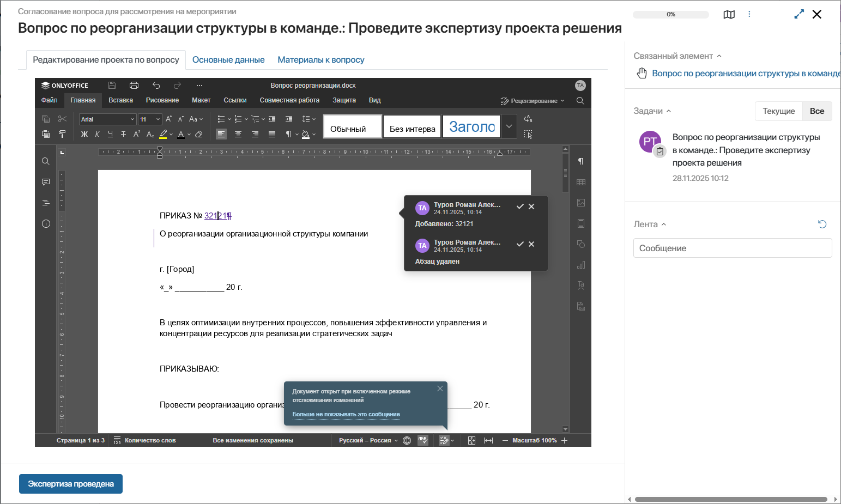Open the Материалы к вопросу tab
841x504 pixels.
point(320,60)
